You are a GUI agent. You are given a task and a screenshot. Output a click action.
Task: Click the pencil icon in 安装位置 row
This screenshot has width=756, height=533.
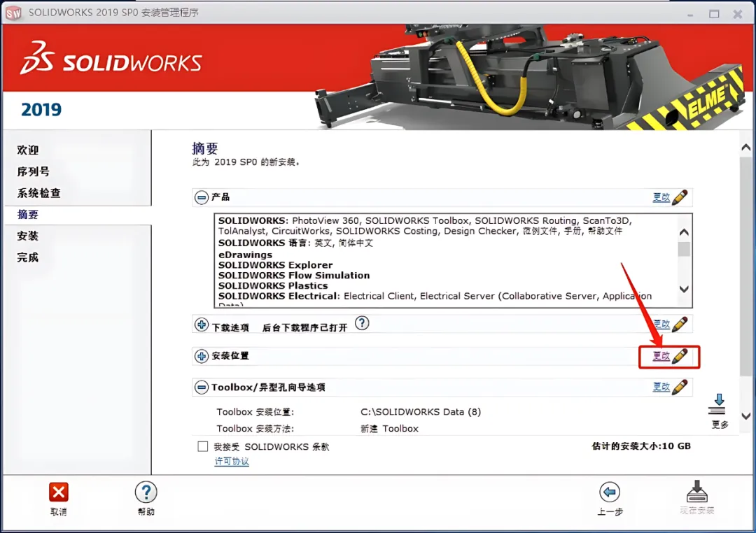point(680,355)
